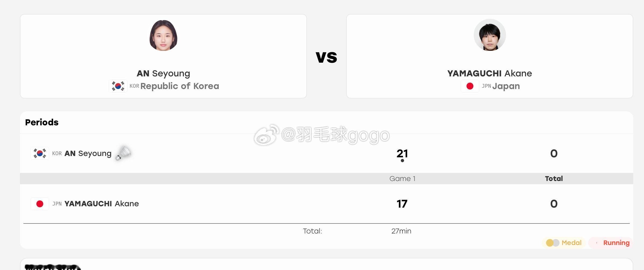Select the Total column header
The image size is (644, 270).
[x=554, y=179]
